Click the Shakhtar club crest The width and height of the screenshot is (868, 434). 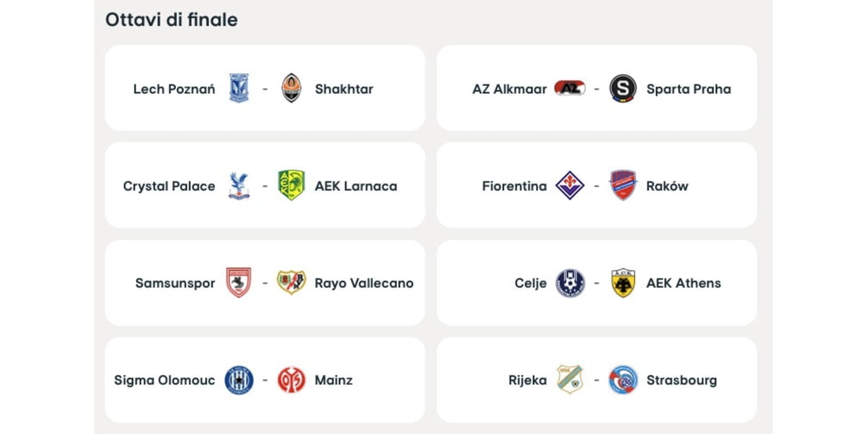coord(291,88)
